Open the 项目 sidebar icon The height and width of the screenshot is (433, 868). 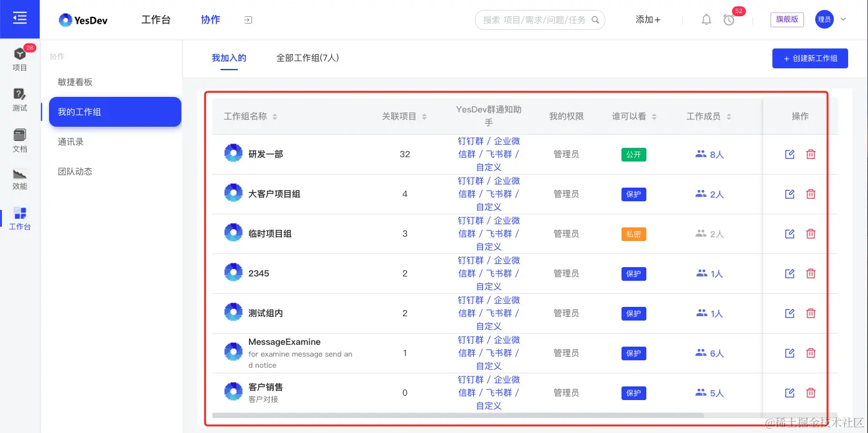coord(20,59)
